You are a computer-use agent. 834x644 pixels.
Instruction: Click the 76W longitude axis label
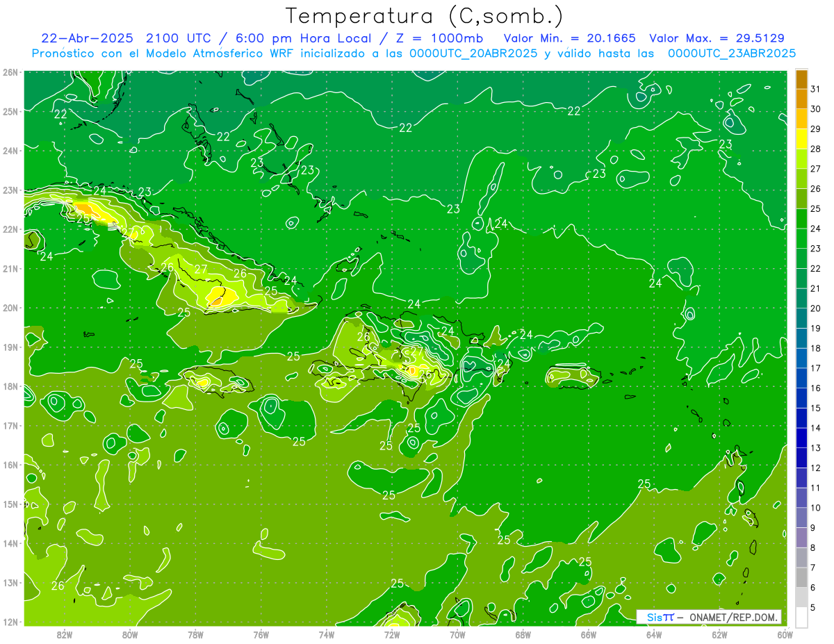point(261,634)
